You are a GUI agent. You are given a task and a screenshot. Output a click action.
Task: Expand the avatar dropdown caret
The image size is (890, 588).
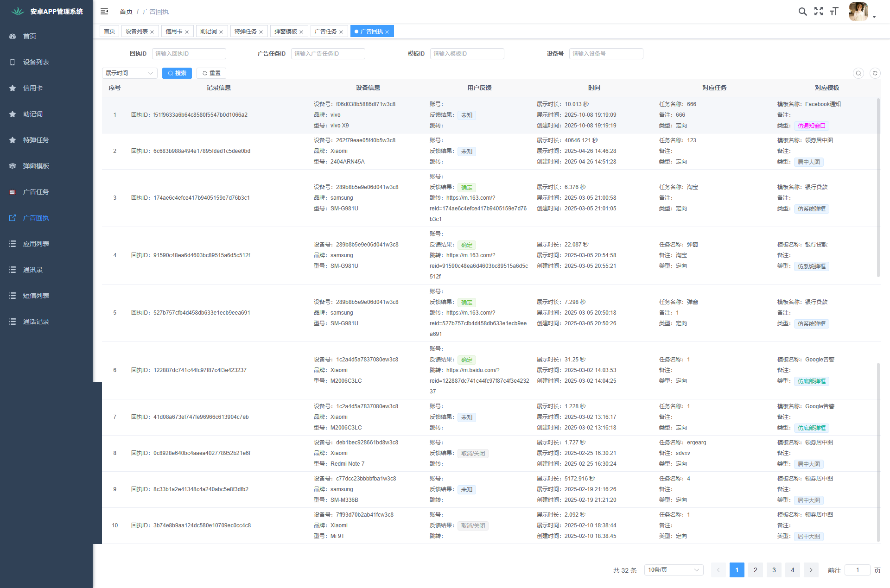[874, 17]
